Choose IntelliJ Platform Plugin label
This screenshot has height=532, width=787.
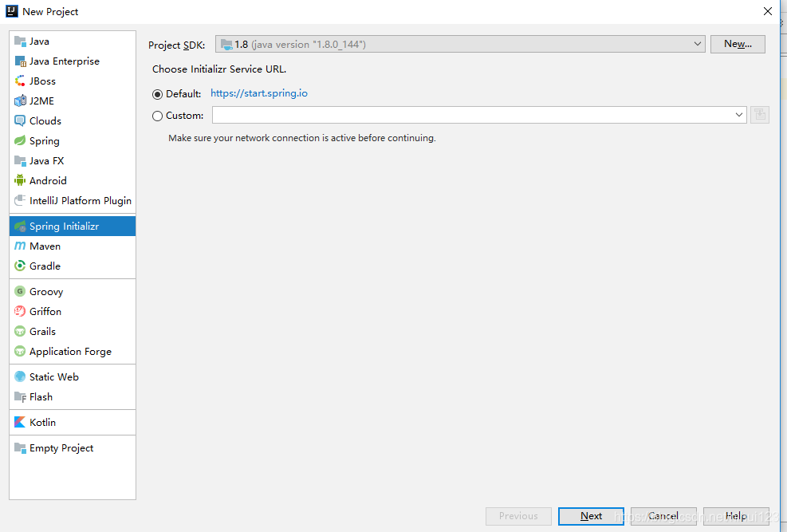(x=81, y=200)
